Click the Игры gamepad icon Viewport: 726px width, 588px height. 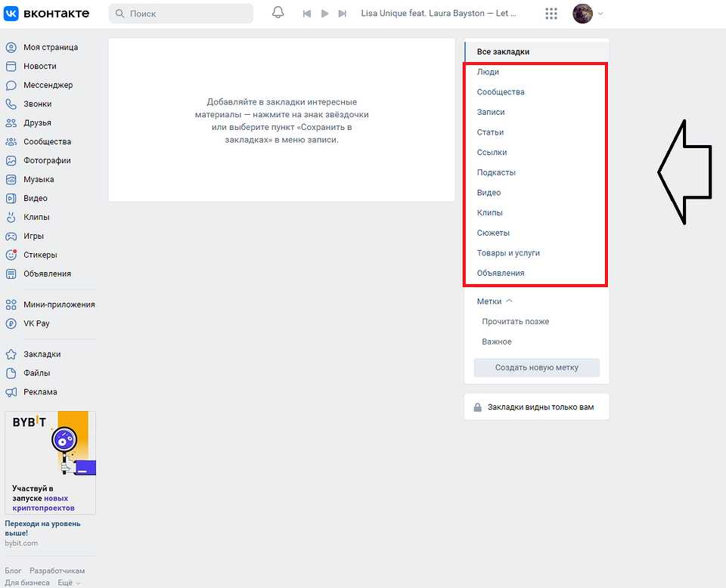(x=11, y=236)
